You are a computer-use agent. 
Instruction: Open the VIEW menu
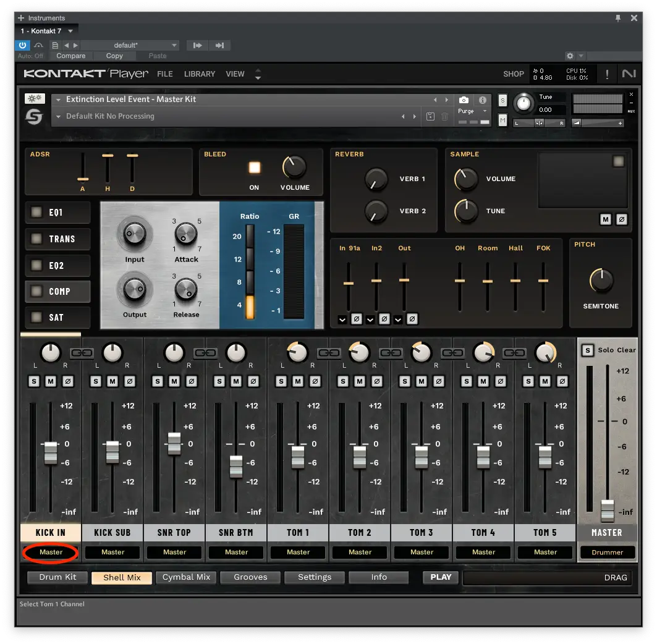click(235, 74)
